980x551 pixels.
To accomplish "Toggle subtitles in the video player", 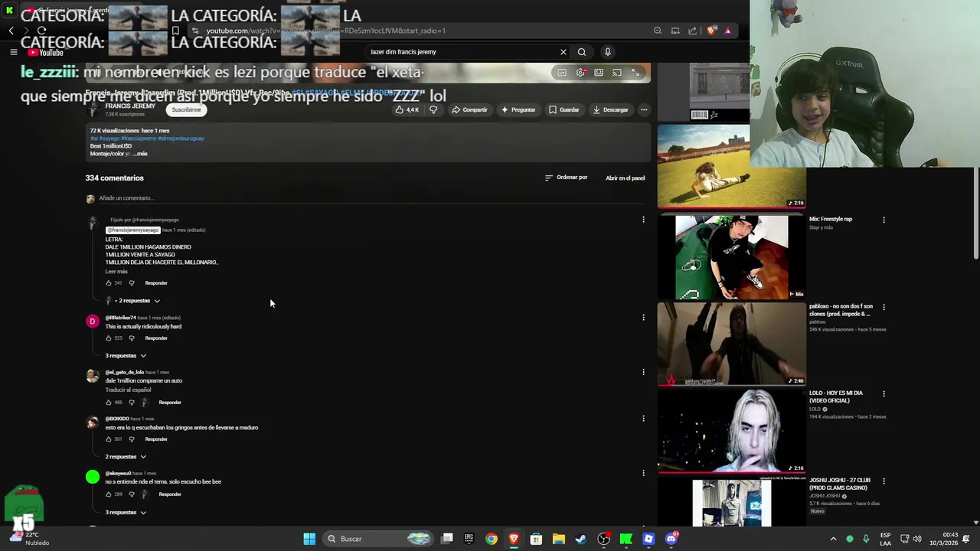I will (x=562, y=73).
